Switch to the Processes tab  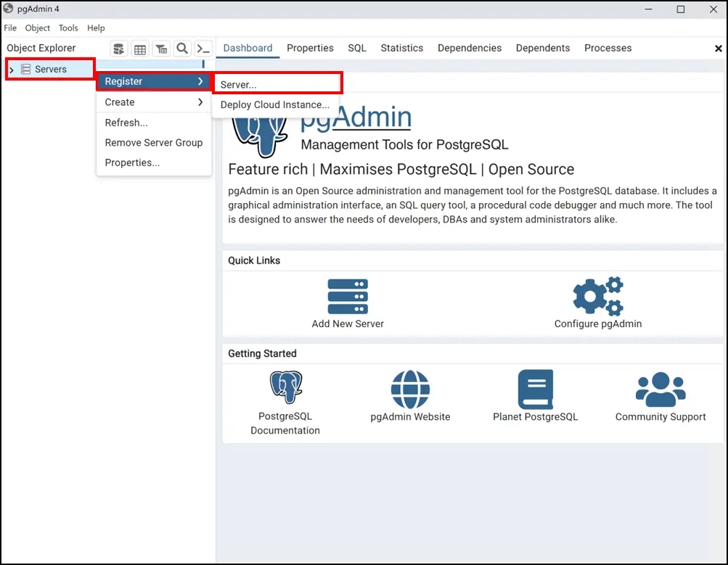[608, 49]
